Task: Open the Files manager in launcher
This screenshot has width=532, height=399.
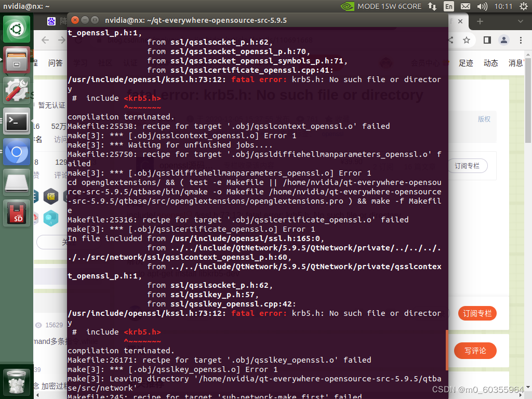Action: 16,60
